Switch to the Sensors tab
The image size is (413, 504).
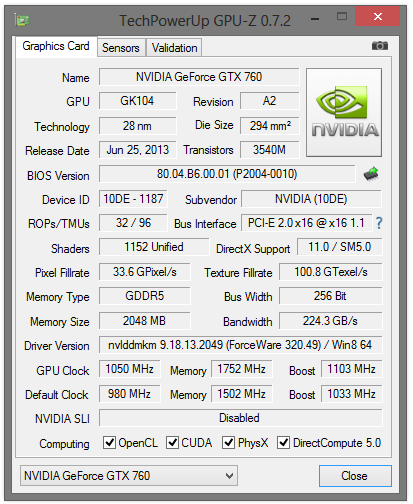121,48
